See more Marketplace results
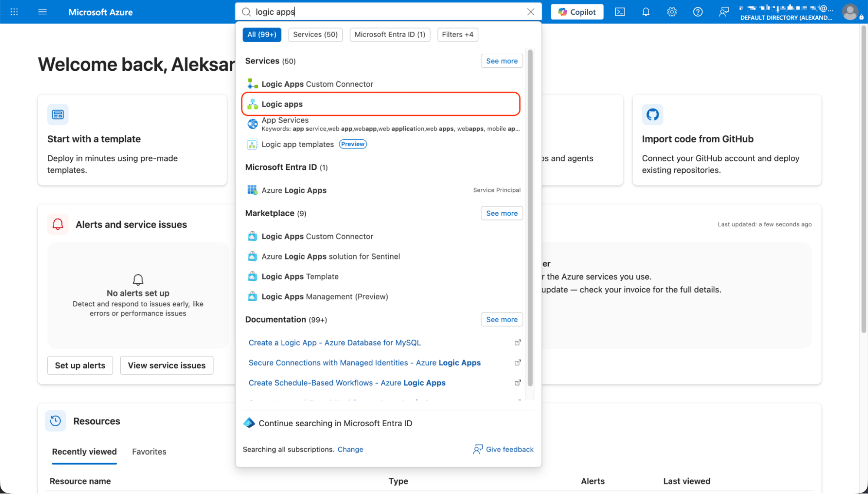Image resolution: width=868 pixels, height=494 pixels. point(502,213)
